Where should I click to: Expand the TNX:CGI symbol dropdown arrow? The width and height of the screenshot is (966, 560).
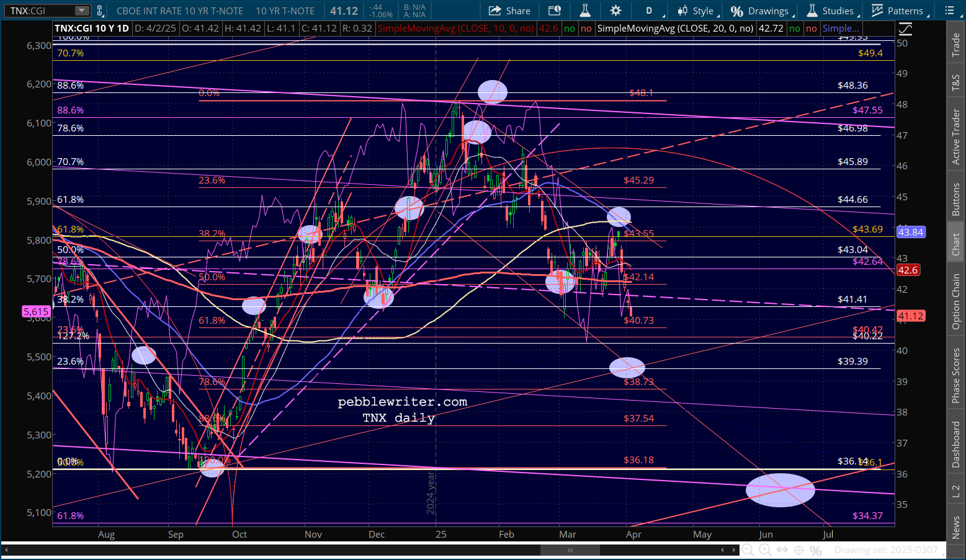point(82,11)
